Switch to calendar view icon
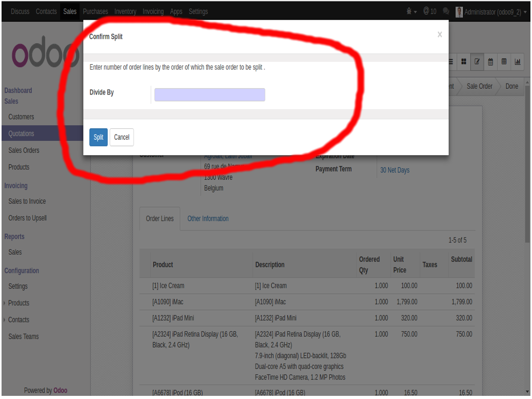Screen dimensions: 532x399 (x=490, y=62)
